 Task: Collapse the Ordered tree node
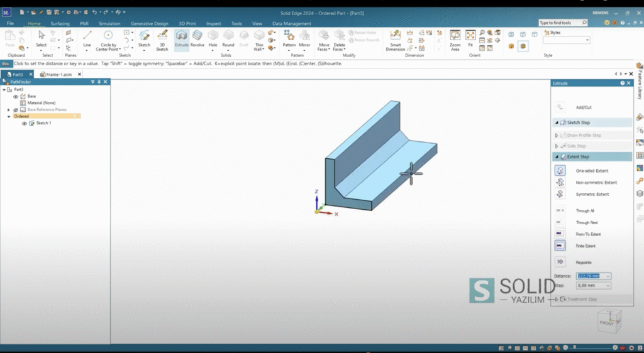point(9,116)
